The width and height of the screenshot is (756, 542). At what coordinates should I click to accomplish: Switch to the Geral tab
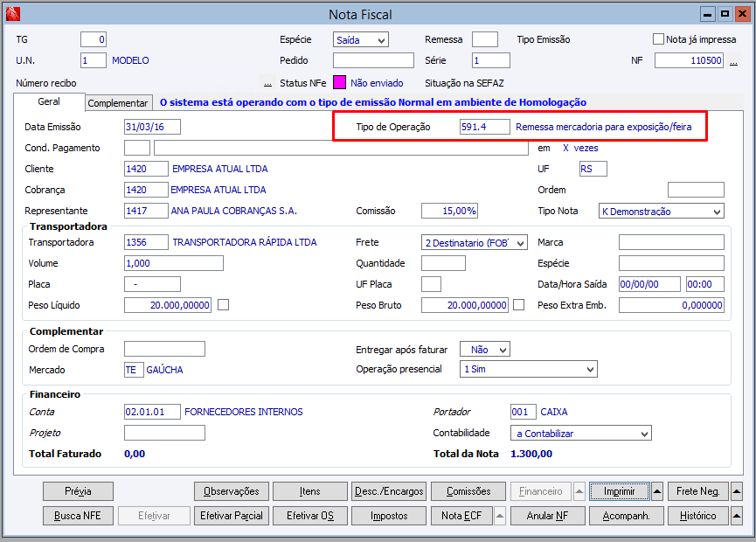(49, 101)
